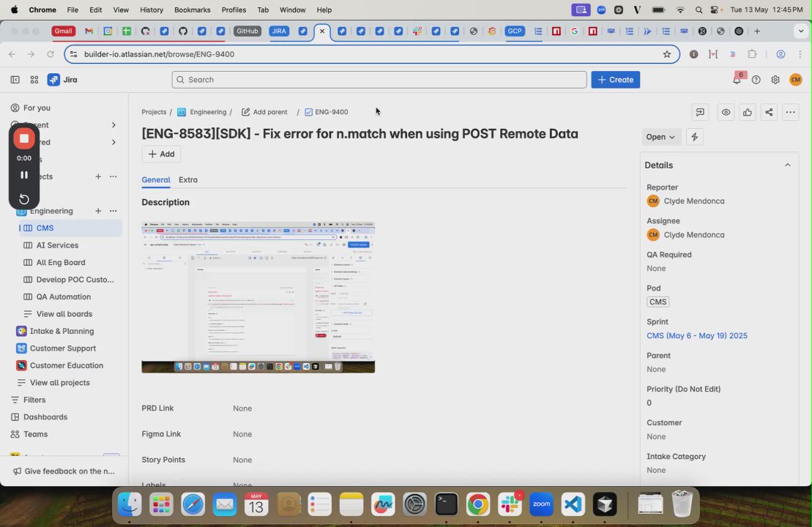This screenshot has height=527, width=812.
Task: Expand the Recent section chevron
Action: [x=113, y=124]
